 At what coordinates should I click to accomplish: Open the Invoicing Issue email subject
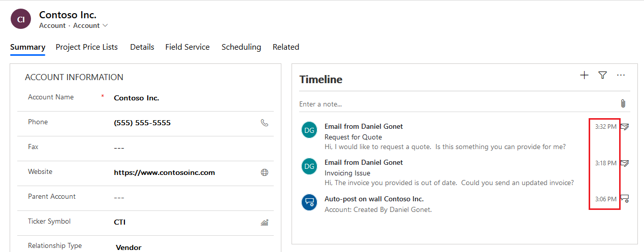[347, 173]
